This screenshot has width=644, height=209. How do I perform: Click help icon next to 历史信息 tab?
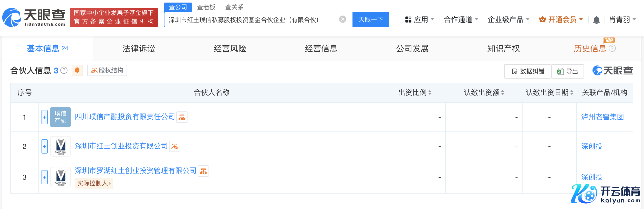click(612, 48)
